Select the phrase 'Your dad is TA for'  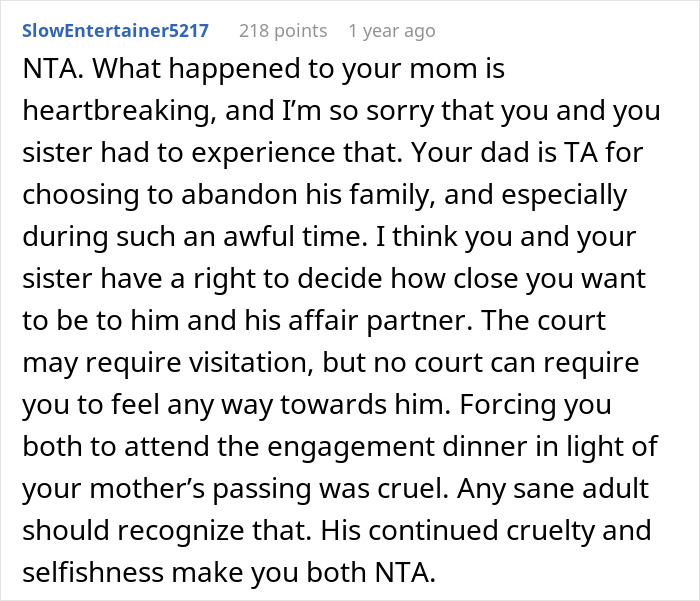pyautogui.click(x=527, y=153)
